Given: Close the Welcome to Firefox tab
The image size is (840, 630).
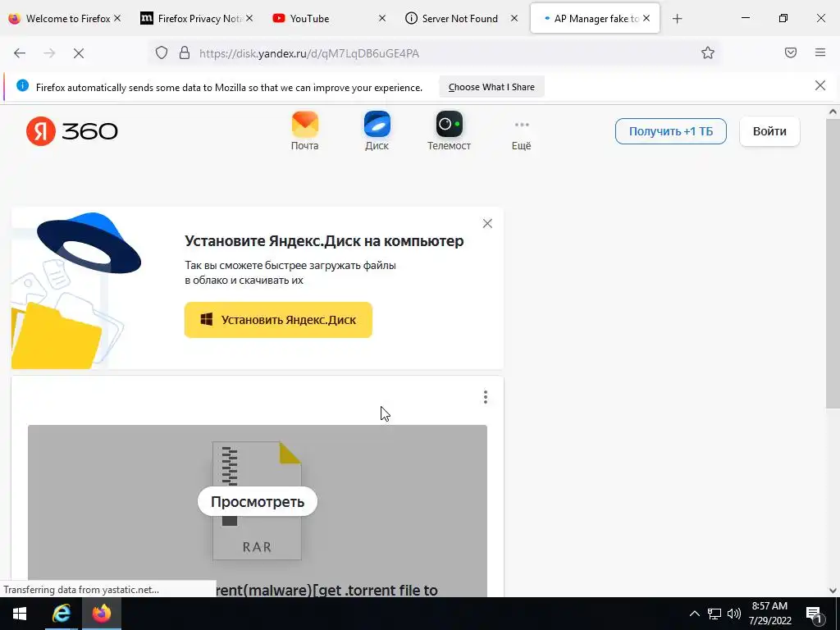Looking at the screenshot, I should tap(117, 18).
